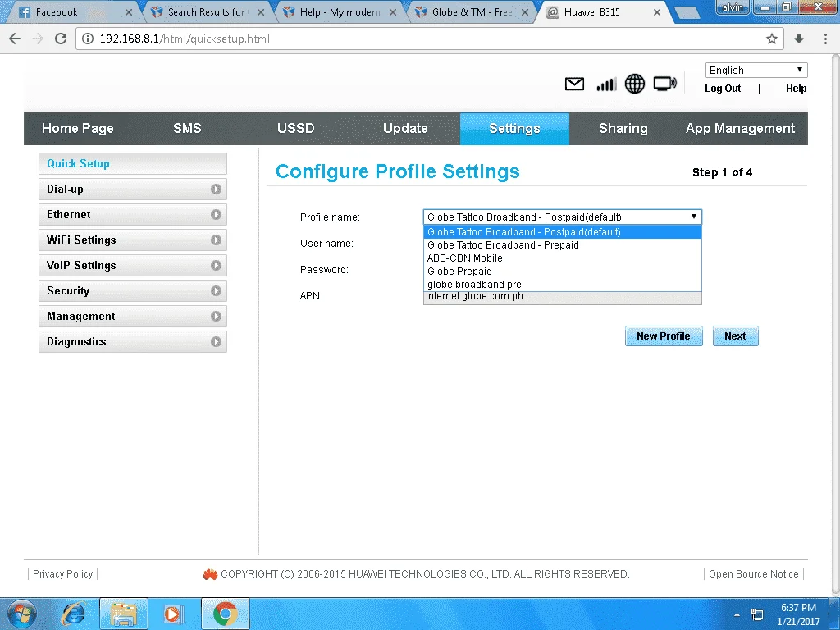Click network tray icon
The width and height of the screenshot is (840, 630).
[757, 614]
